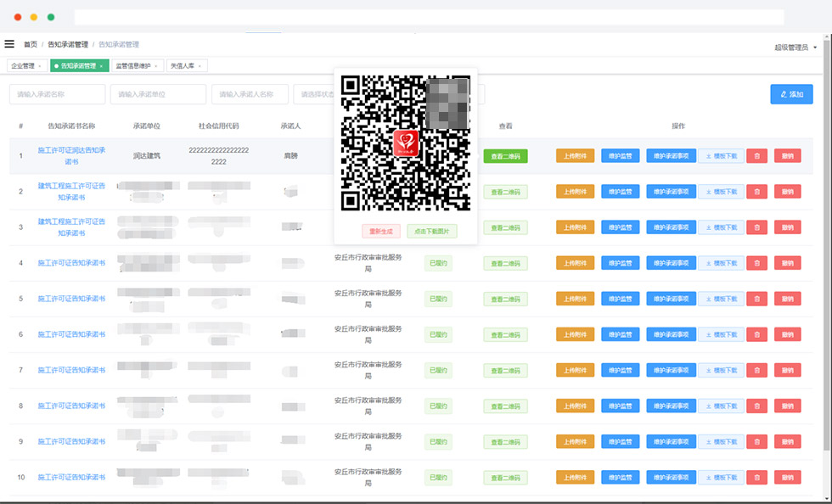Select the green 告知承诺管理 tab
832x504 pixels.
(x=78, y=66)
